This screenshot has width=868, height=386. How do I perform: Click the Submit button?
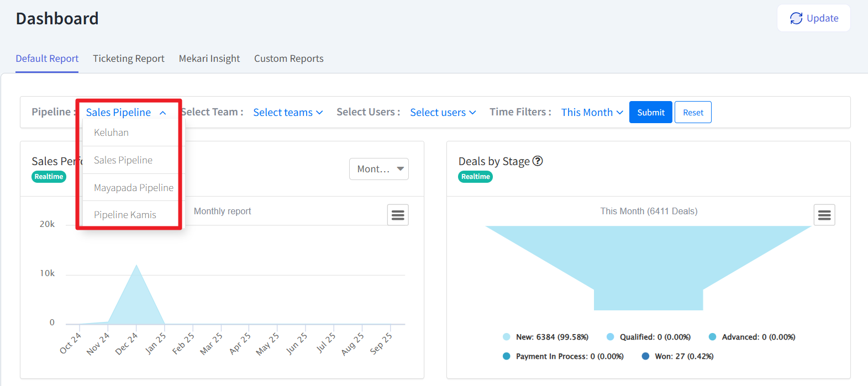point(650,112)
